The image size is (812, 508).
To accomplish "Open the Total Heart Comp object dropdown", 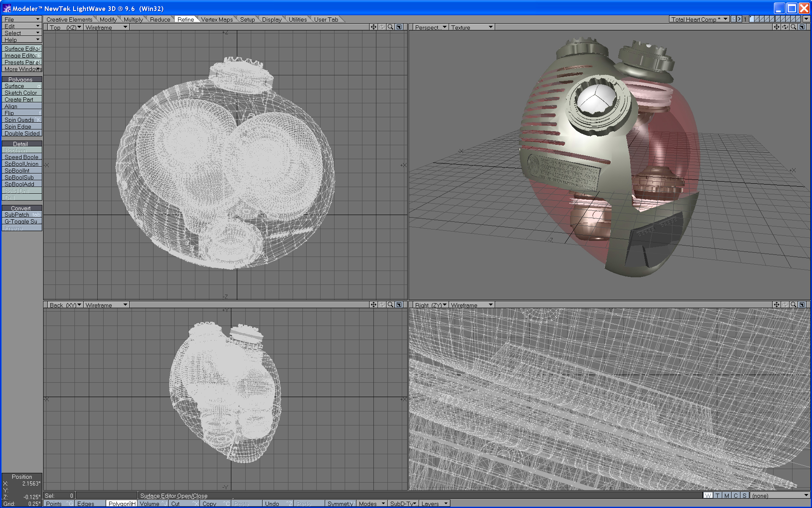I will [699, 19].
